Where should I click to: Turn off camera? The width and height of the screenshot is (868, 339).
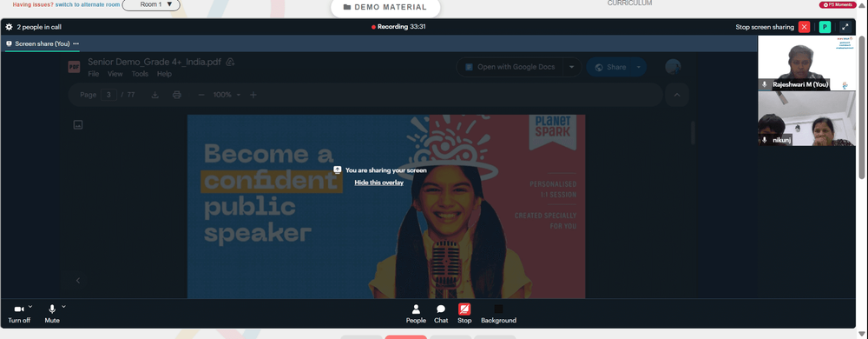(19, 314)
